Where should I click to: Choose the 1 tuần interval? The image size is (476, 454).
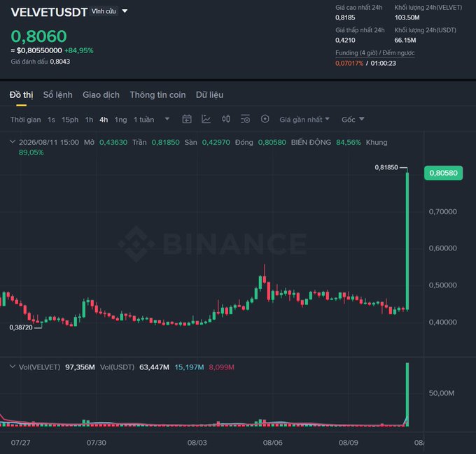(x=144, y=120)
